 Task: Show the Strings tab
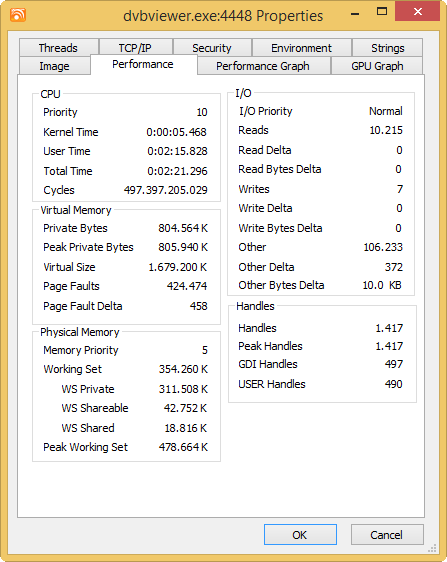click(387, 48)
